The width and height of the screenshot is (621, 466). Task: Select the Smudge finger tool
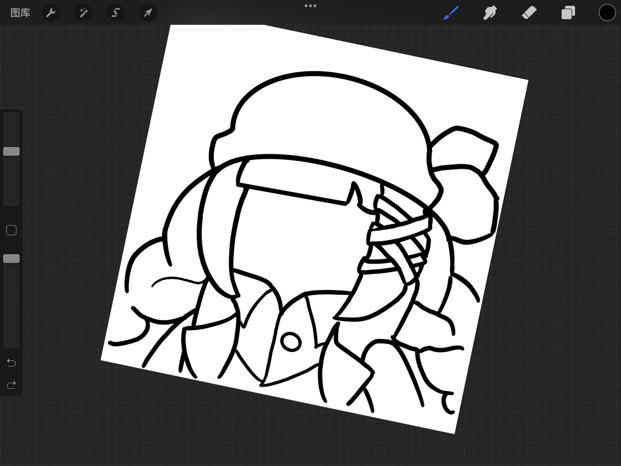coord(490,13)
